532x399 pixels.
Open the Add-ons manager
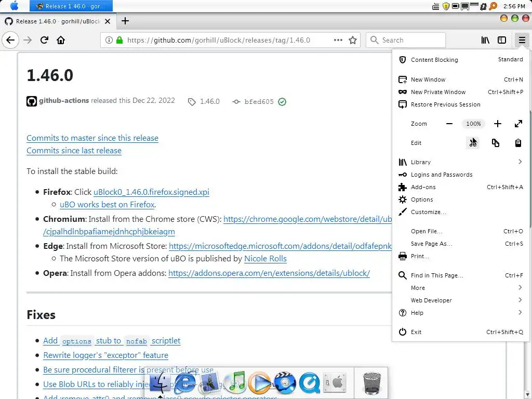(460, 187)
